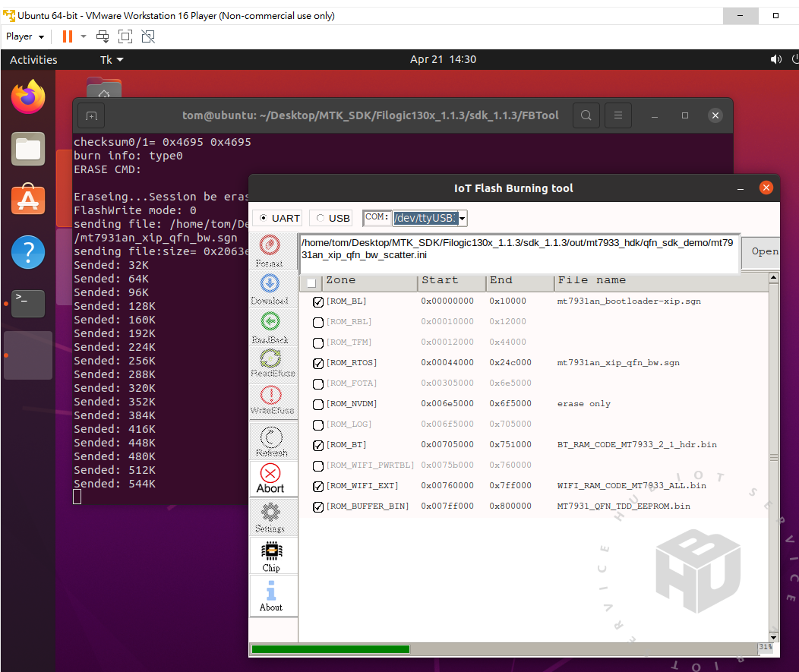Click the Download tool icon
The image size is (799, 672).
pyautogui.click(x=270, y=289)
